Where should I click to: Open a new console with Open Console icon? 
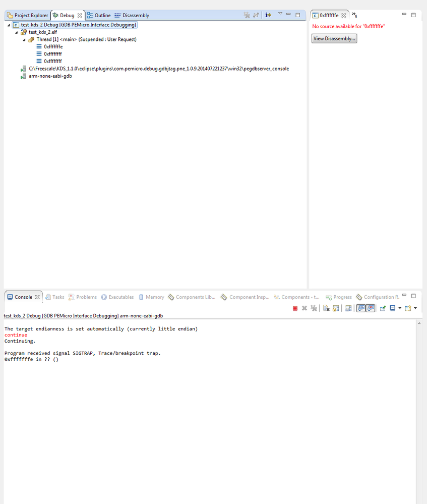407,308
